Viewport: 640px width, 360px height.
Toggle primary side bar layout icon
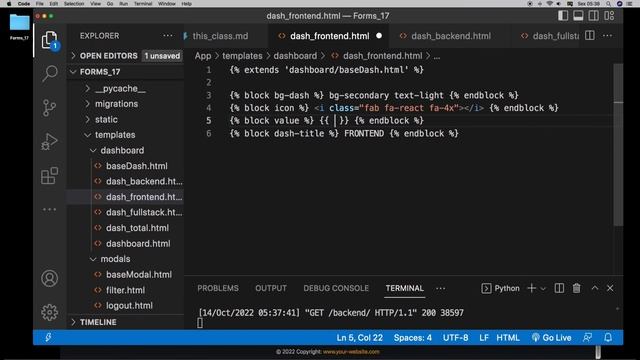pos(563,16)
